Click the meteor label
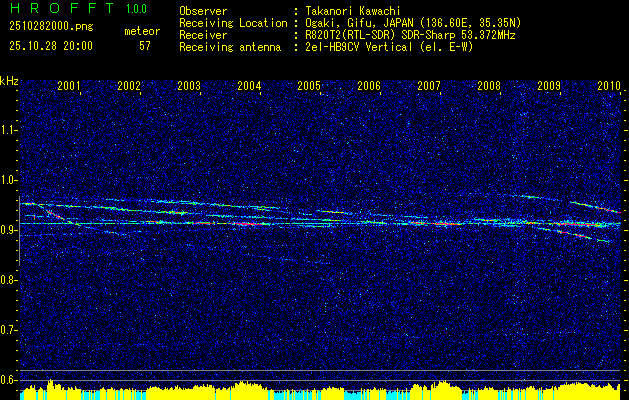This screenshot has height=400, width=629. coord(142,31)
